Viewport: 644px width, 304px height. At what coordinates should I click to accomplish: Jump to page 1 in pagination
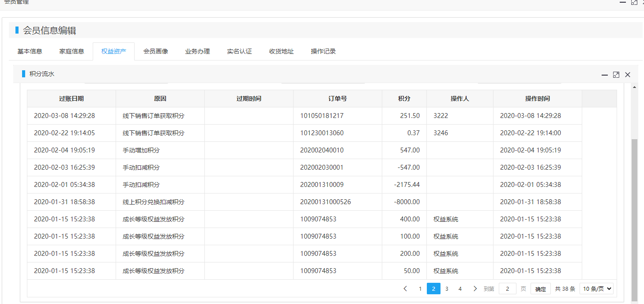(420, 289)
